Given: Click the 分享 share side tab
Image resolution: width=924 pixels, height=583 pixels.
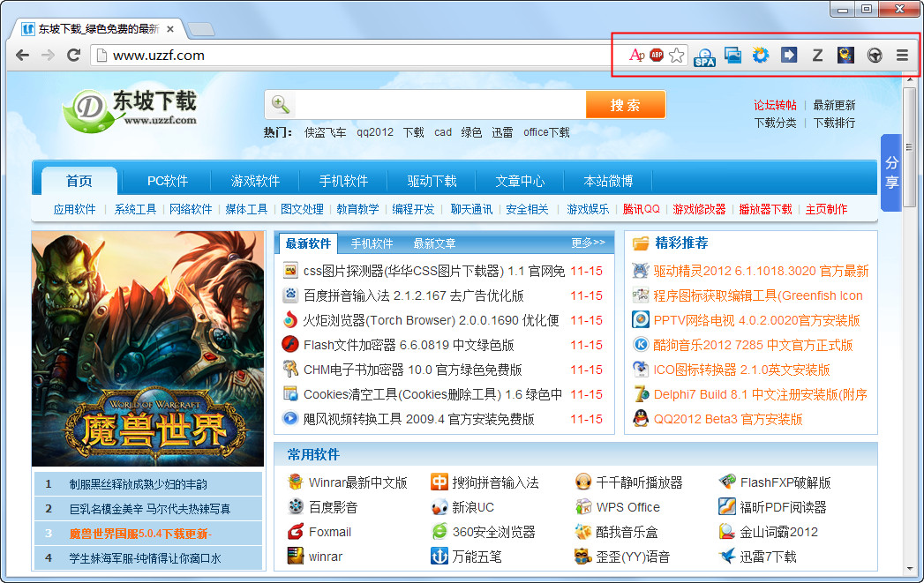Looking at the screenshot, I should coord(891,173).
